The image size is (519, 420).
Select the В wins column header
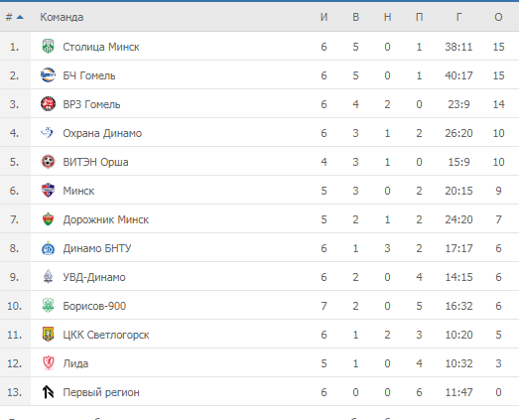point(356,17)
